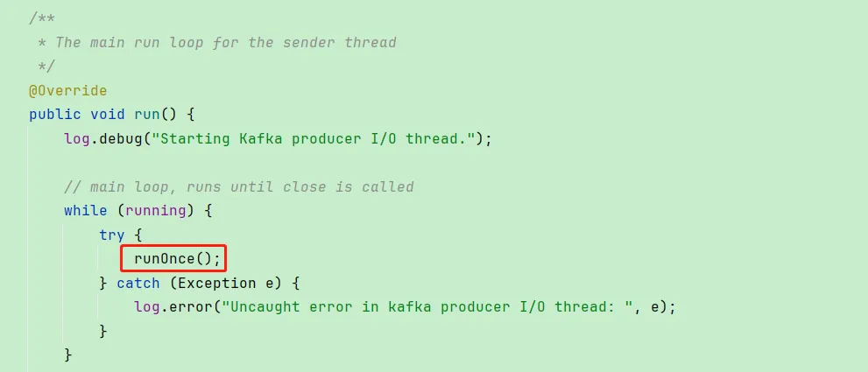The height and width of the screenshot is (372, 868).
Task: Click the 'Starting Kafka producer I/O thread.' string
Action: point(314,138)
